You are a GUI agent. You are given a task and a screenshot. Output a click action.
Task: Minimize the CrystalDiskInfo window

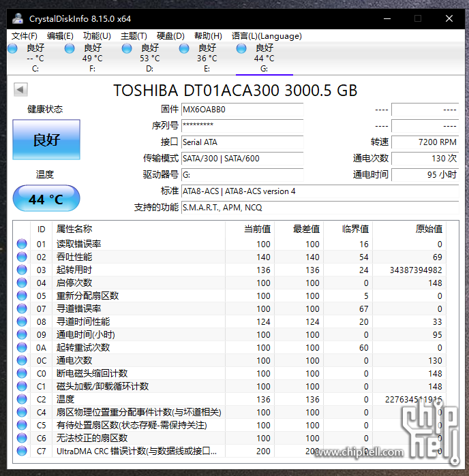387,18
